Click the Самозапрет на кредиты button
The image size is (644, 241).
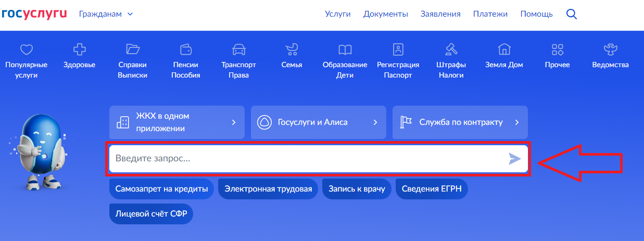tap(161, 189)
